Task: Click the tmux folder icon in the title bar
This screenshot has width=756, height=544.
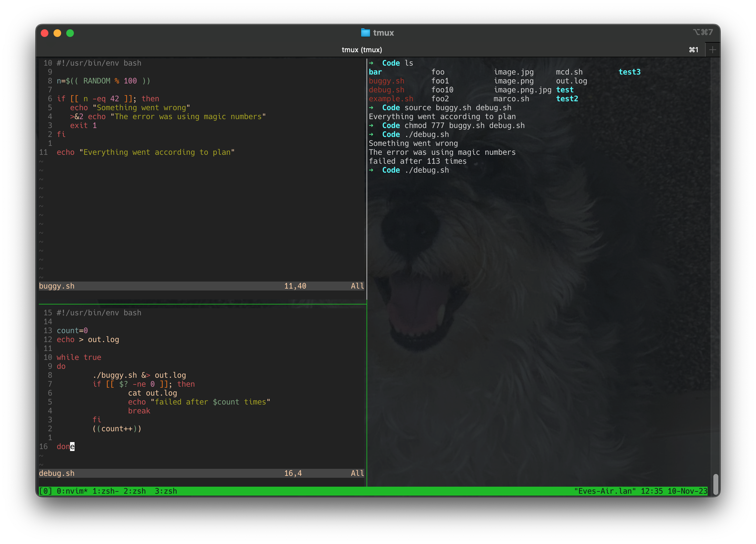Action: (x=366, y=33)
